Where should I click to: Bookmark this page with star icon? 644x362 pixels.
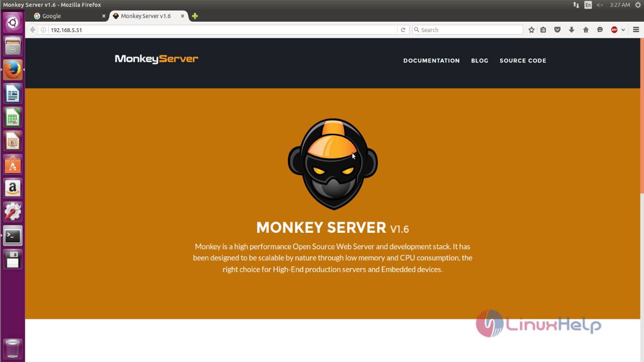pos(531,30)
